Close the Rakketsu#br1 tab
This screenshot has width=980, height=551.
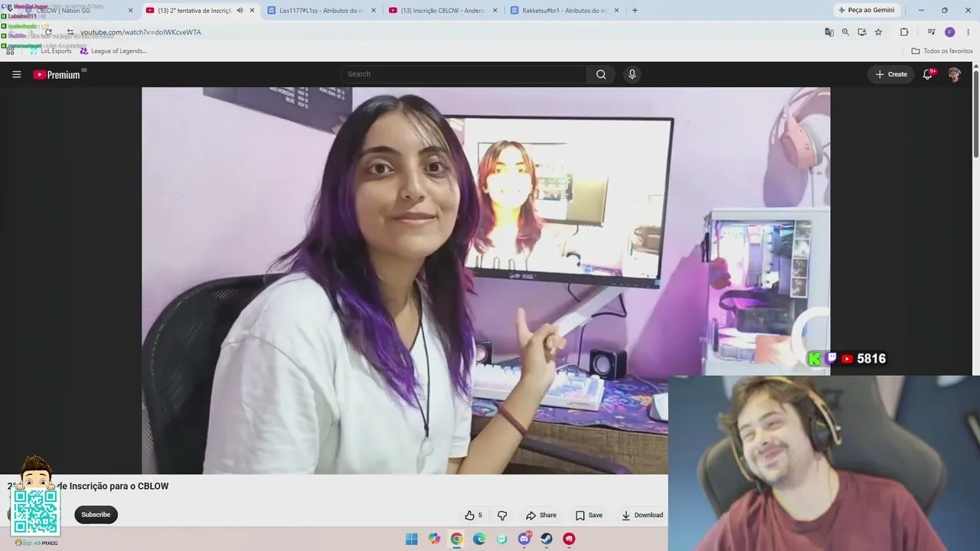616,11
